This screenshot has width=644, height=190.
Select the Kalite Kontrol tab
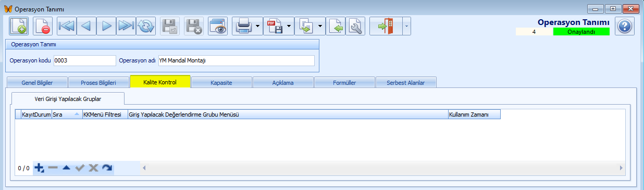[160, 82]
